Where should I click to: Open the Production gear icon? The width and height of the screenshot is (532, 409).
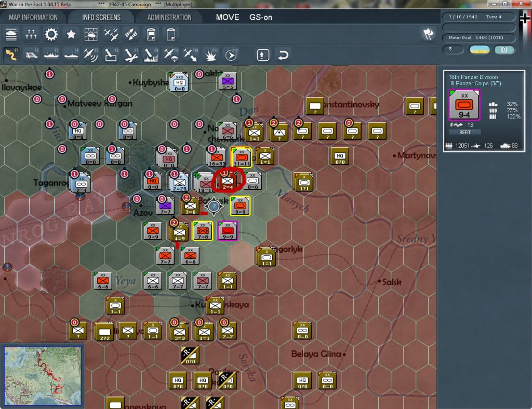click(x=51, y=34)
